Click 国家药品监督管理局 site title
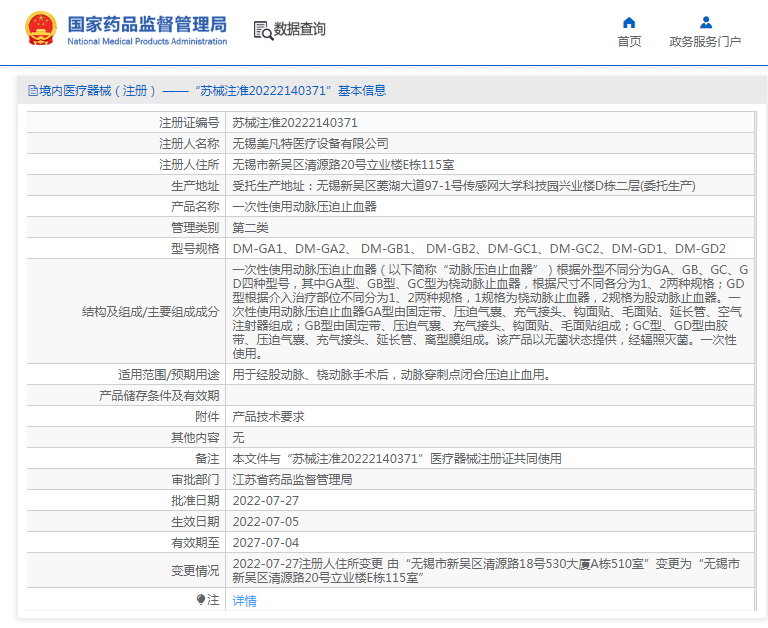 147,24
